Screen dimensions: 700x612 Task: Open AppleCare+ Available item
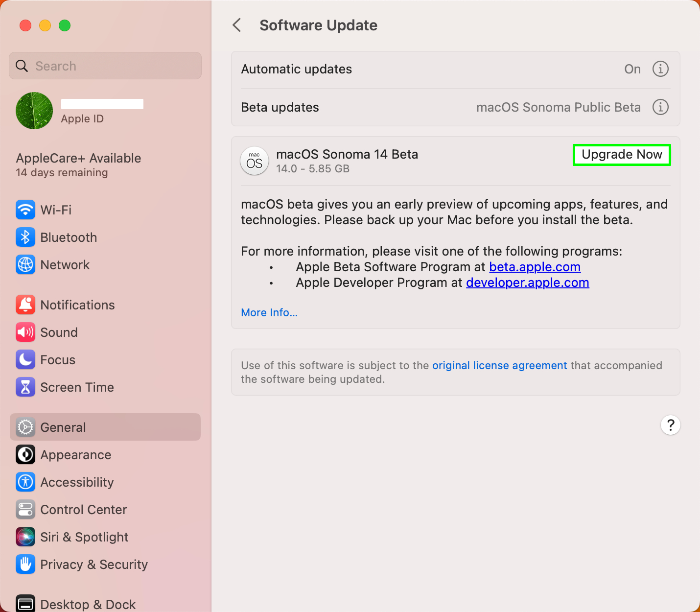(78, 165)
